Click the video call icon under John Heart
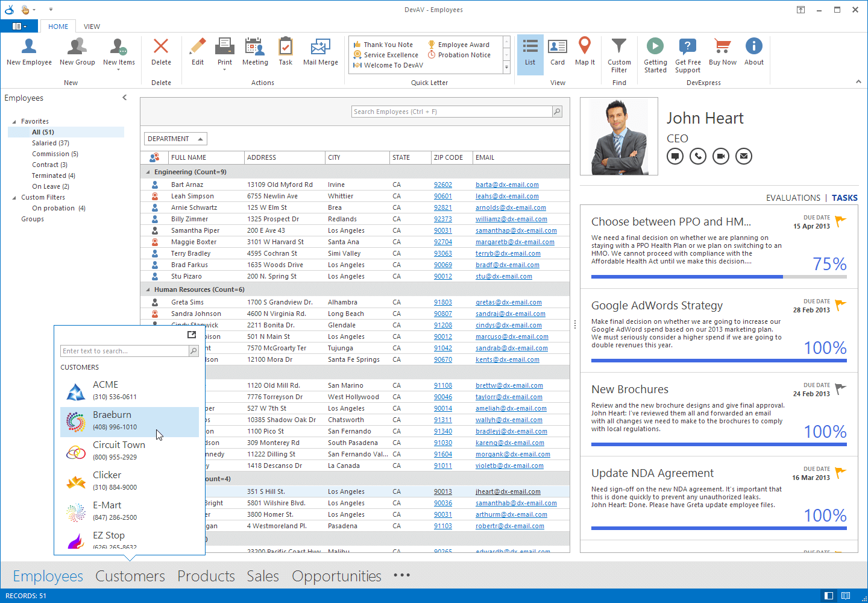 tap(721, 156)
